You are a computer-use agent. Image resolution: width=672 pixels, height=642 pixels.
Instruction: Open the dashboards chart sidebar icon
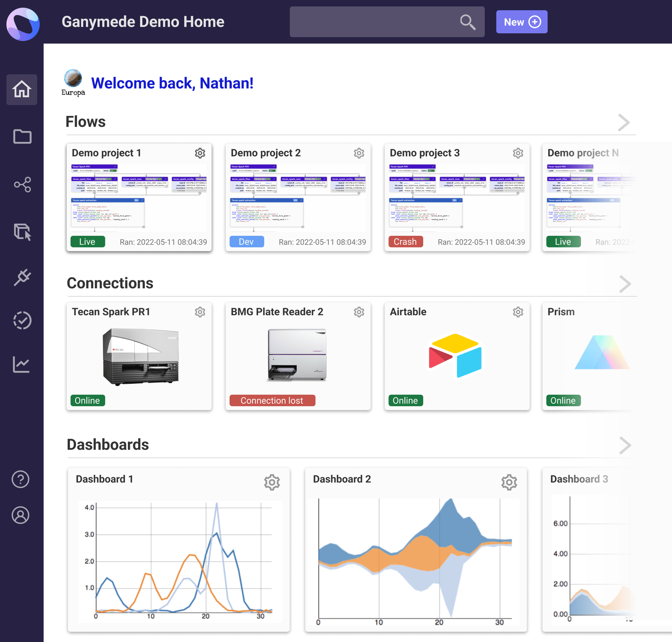[x=22, y=364]
